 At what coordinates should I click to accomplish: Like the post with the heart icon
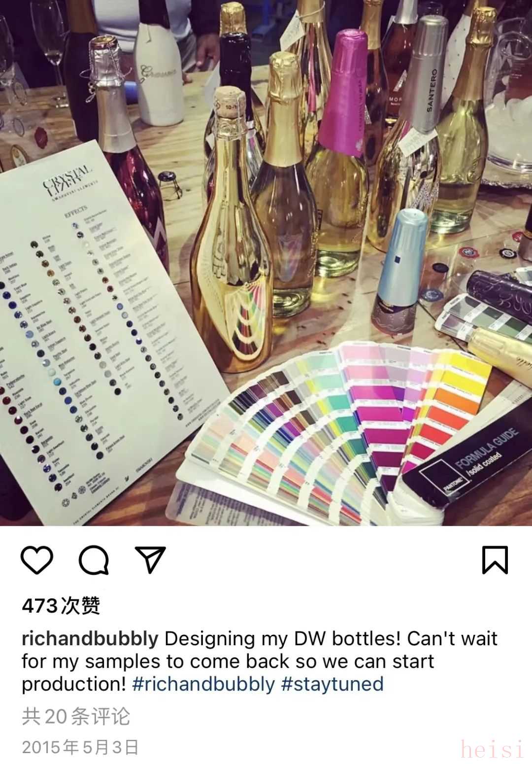tap(37, 560)
